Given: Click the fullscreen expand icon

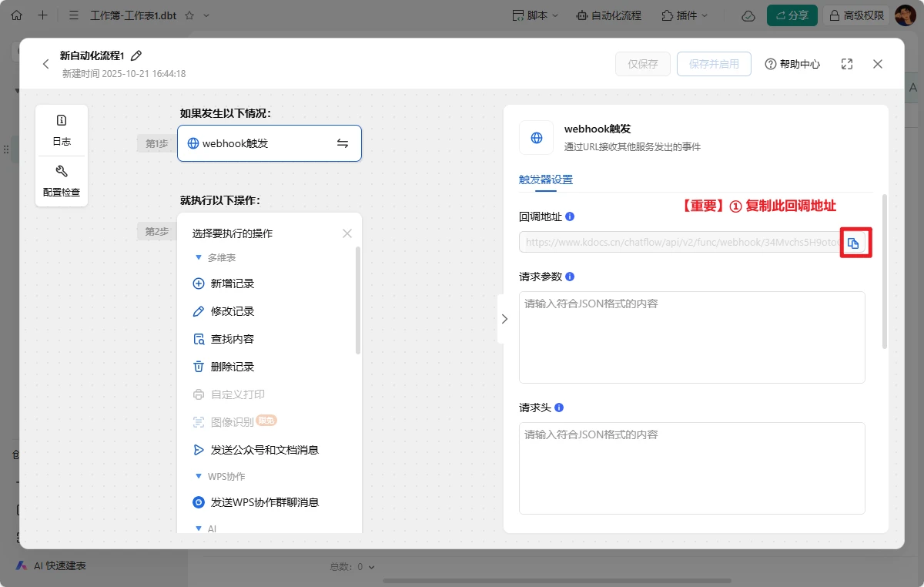Looking at the screenshot, I should [847, 65].
